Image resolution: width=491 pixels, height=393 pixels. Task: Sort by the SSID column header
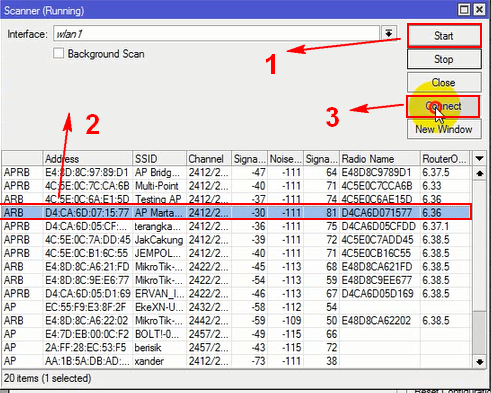point(159,159)
